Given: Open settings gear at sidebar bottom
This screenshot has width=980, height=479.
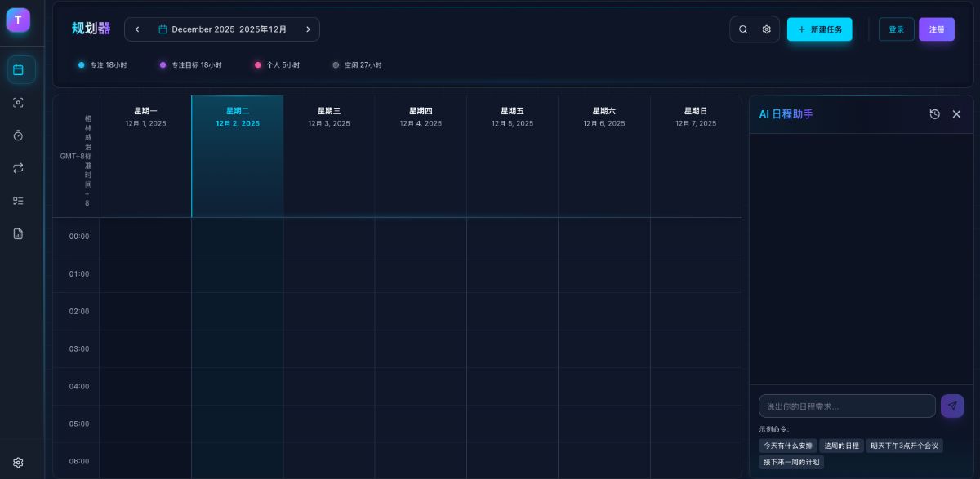Looking at the screenshot, I should click(x=18, y=463).
